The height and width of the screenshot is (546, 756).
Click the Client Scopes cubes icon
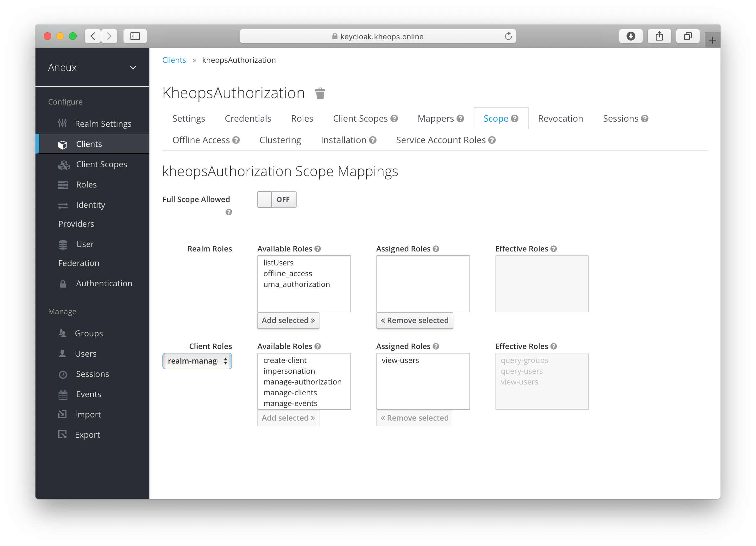click(64, 165)
